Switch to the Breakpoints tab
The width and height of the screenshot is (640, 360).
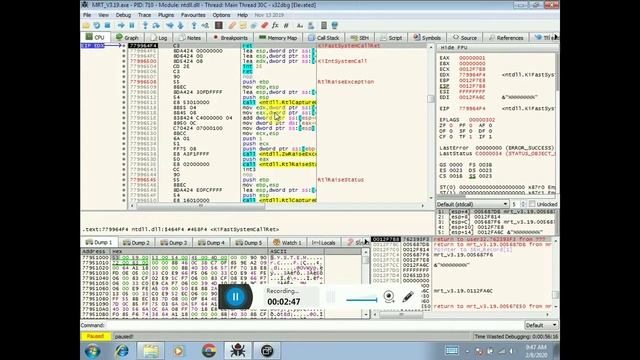[231, 38]
